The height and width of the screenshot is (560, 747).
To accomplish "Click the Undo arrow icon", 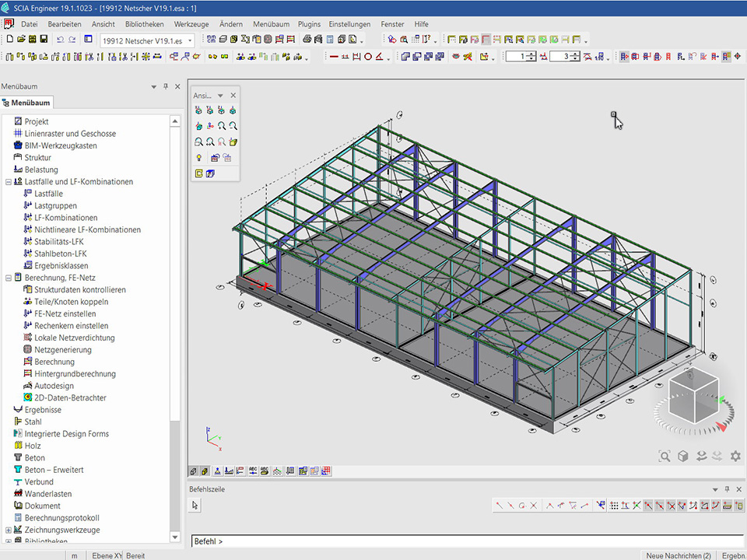I will pos(60,40).
